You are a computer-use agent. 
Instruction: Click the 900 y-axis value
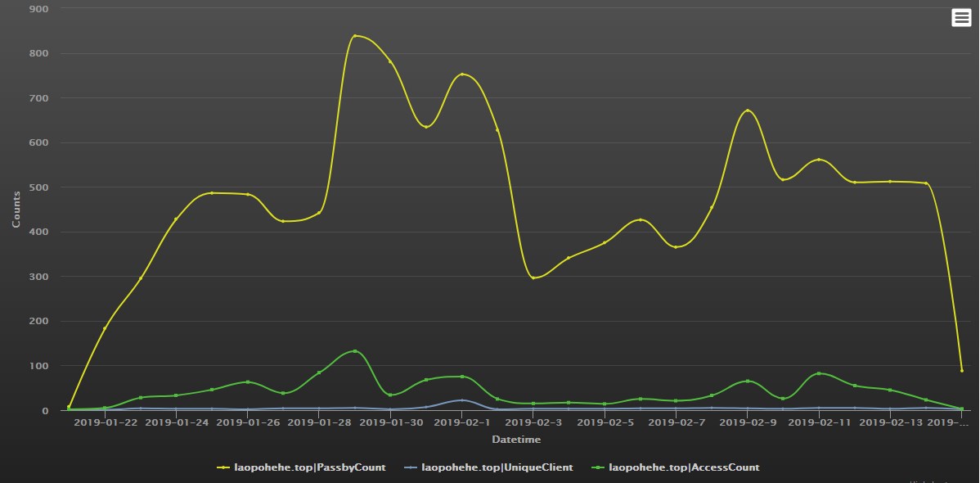click(39, 9)
